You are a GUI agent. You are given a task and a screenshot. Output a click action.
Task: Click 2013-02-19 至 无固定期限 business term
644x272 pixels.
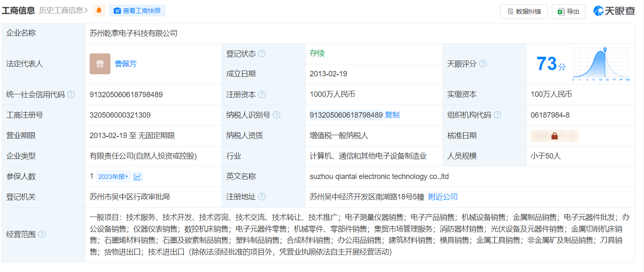132,136
